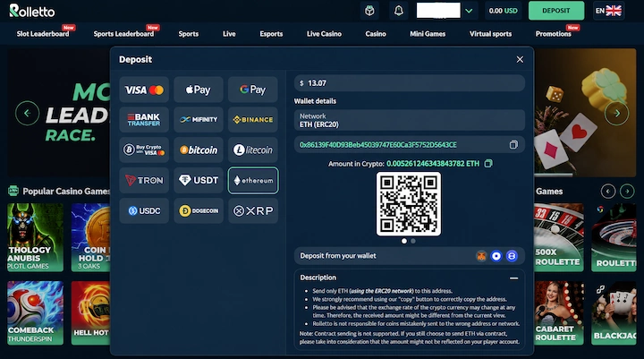Viewport: 644px width, 359px height.
Task: Edit the deposit amount field
Action: click(410, 83)
